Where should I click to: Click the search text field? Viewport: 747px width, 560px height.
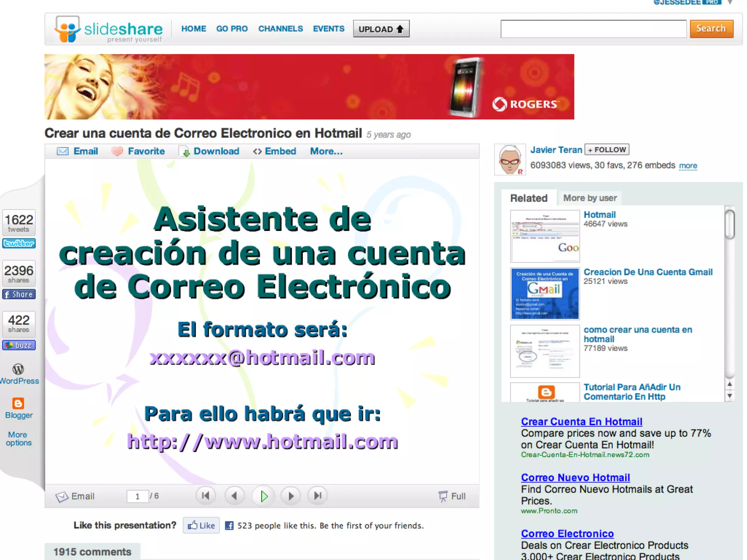tap(593, 29)
